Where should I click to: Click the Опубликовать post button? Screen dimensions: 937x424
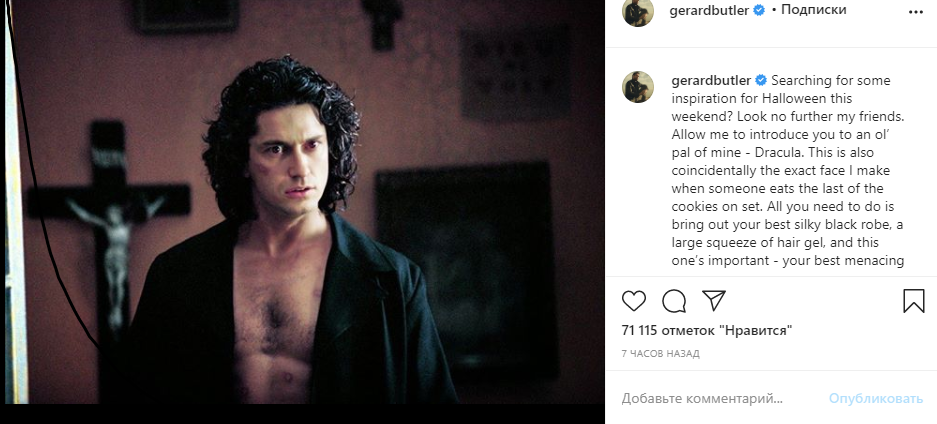tap(876, 398)
